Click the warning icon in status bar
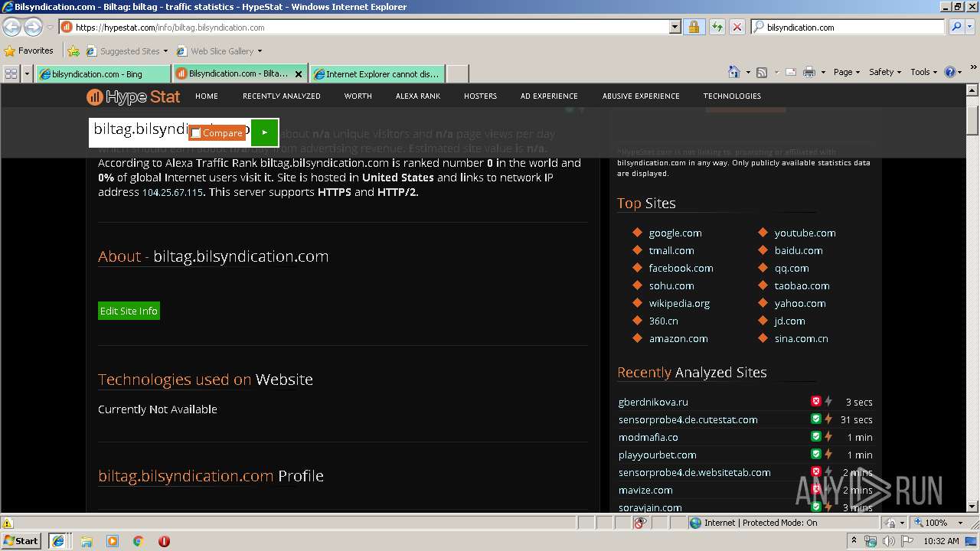This screenshot has width=980, height=551. pos(8,523)
